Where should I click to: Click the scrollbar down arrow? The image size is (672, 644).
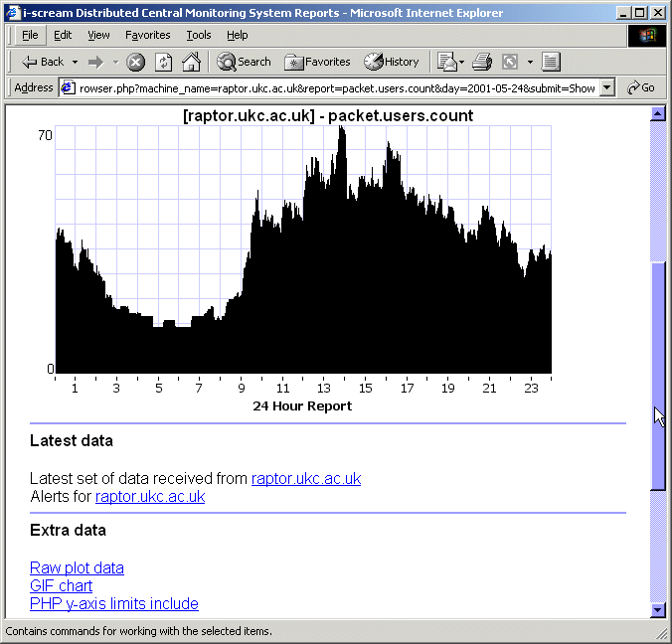pyautogui.click(x=658, y=610)
